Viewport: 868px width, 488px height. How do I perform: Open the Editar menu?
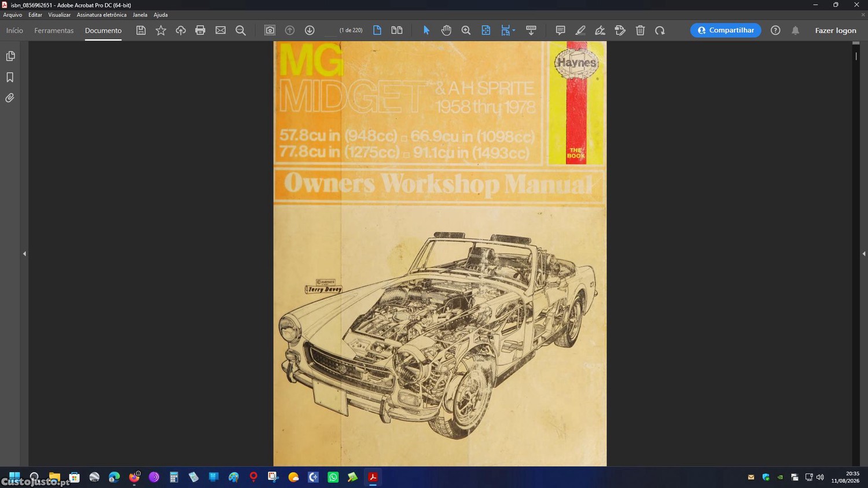[35, 15]
